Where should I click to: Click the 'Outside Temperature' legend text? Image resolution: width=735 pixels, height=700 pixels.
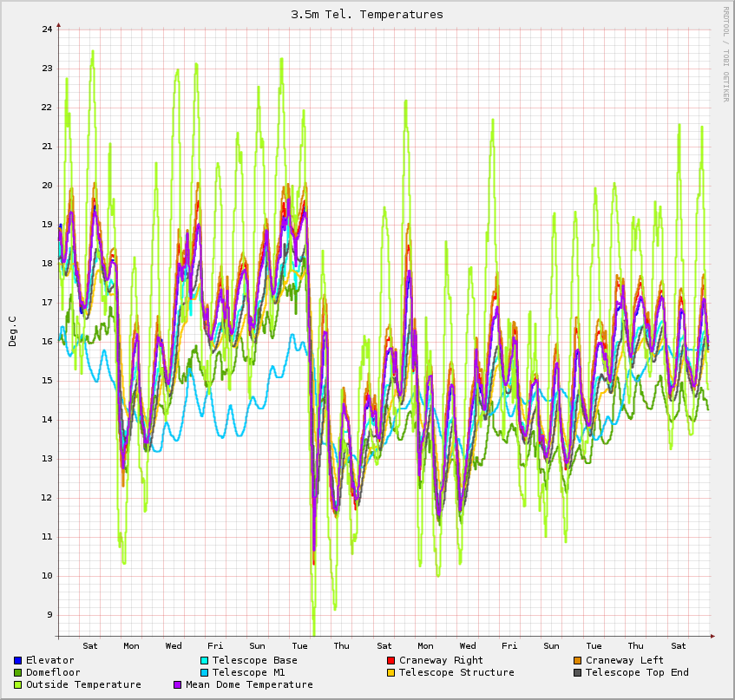83,685
